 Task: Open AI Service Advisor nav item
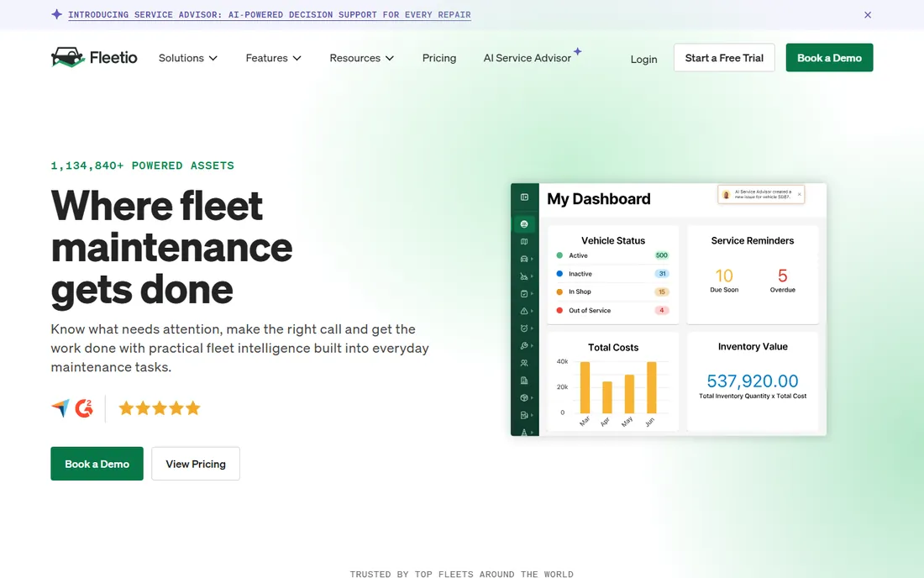pyautogui.click(x=528, y=58)
